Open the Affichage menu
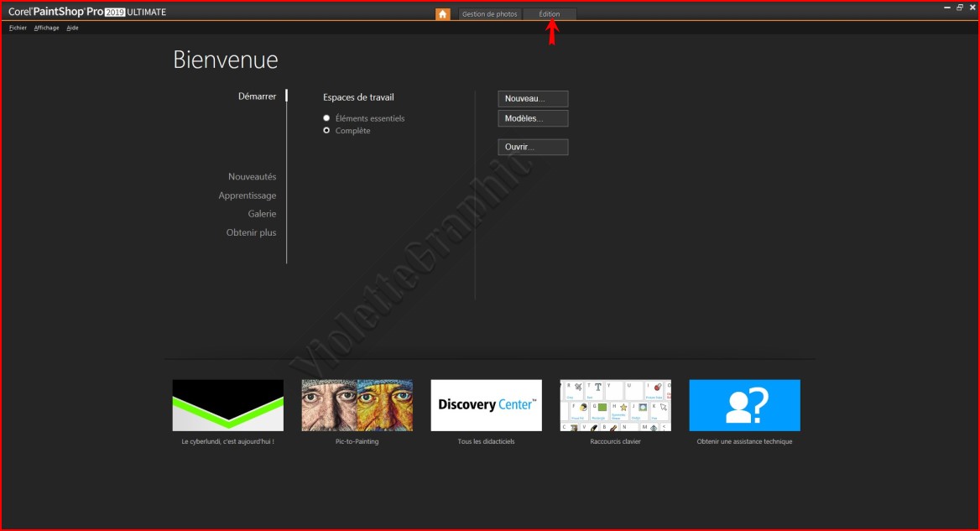This screenshot has width=980, height=531. [46, 28]
